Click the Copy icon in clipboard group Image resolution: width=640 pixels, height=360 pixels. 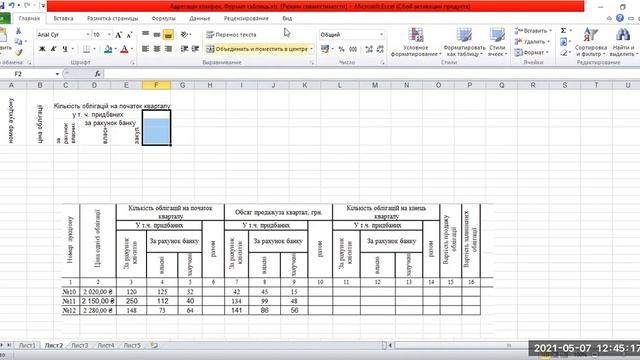pos(18,41)
